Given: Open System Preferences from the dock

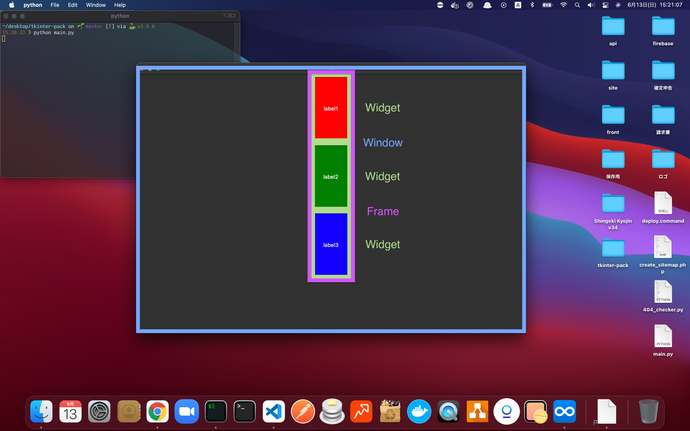Looking at the screenshot, I should [99, 411].
